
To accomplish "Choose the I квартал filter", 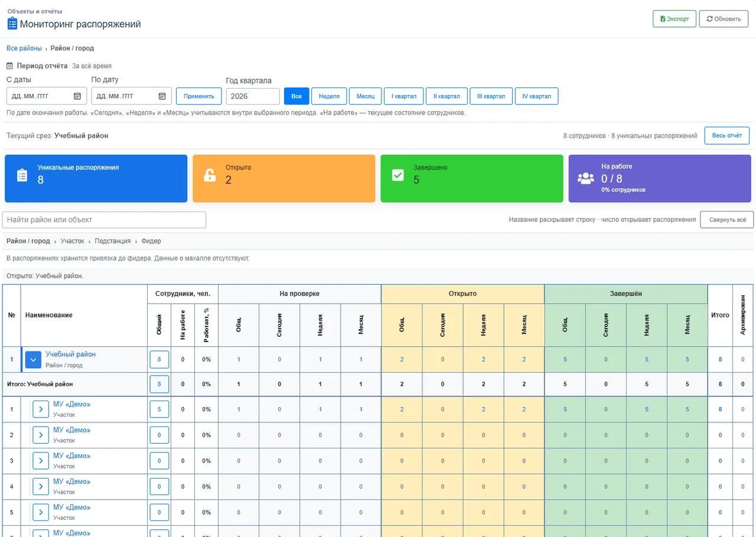I will (404, 96).
